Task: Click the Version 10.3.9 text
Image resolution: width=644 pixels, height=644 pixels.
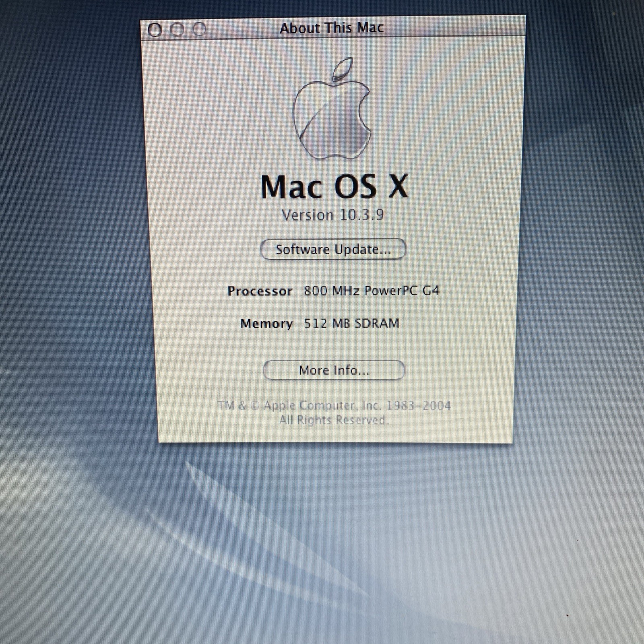Action: pos(332,215)
